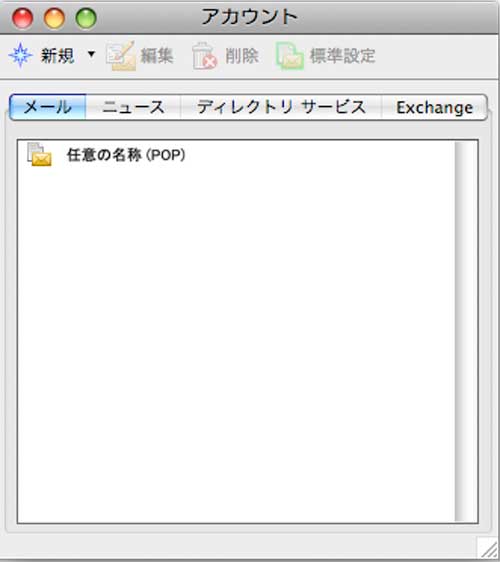This screenshot has height=562, width=500.
Task: Minimize window using the yellow button
Action: 54,18
